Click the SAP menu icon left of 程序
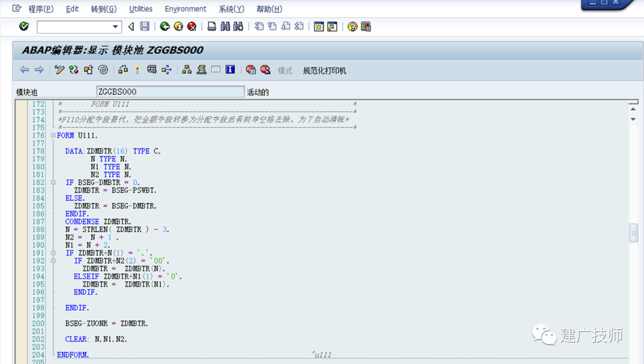644x364 pixels. [x=17, y=8]
